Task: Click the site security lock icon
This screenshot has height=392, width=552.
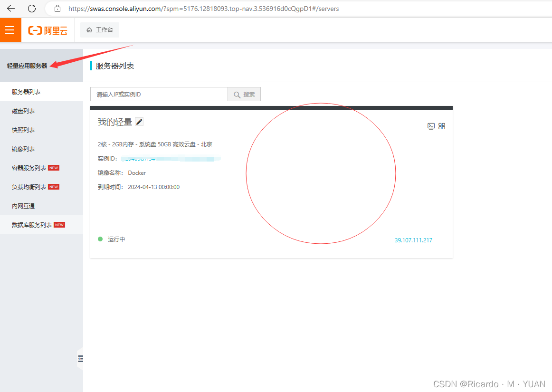Action: click(57, 8)
